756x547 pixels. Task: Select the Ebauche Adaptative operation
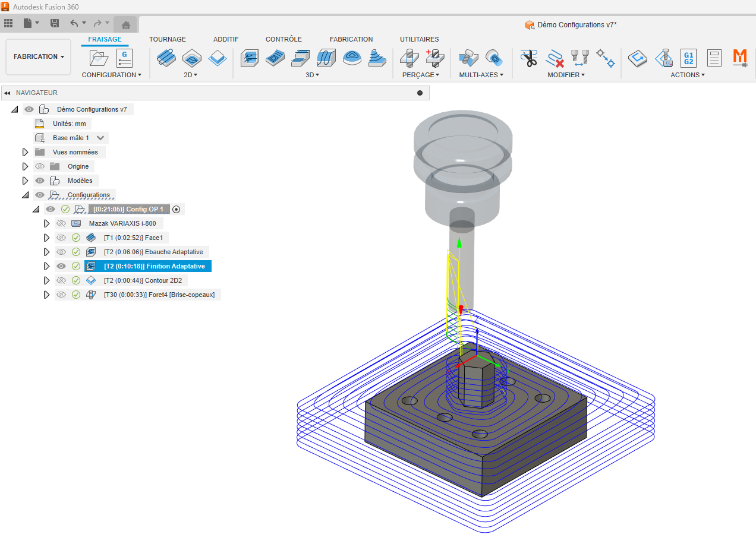click(153, 252)
